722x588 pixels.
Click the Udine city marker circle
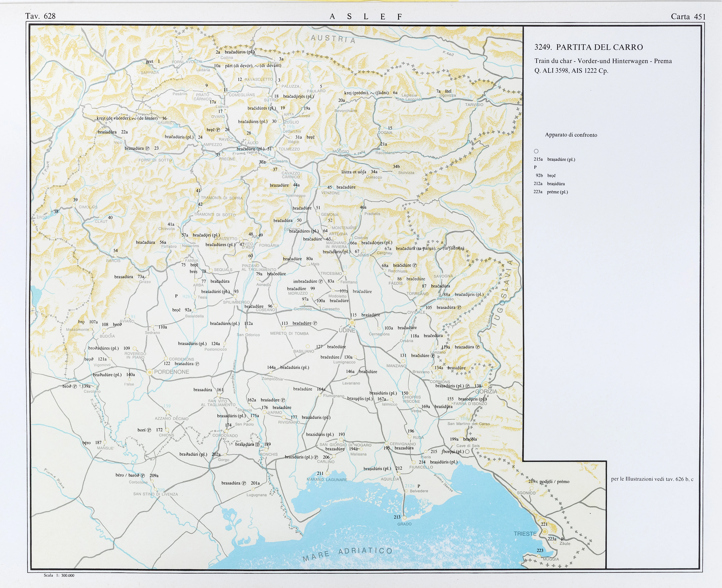click(x=352, y=322)
